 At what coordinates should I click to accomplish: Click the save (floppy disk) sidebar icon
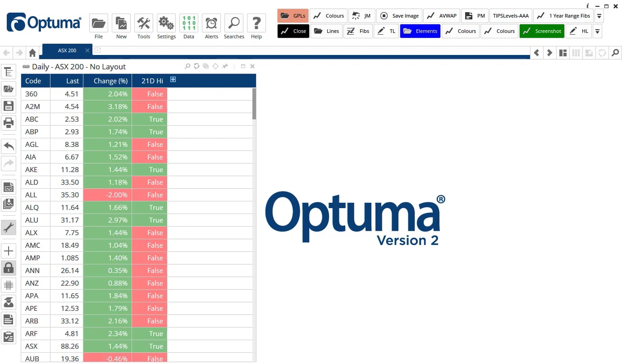click(x=9, y=106)
